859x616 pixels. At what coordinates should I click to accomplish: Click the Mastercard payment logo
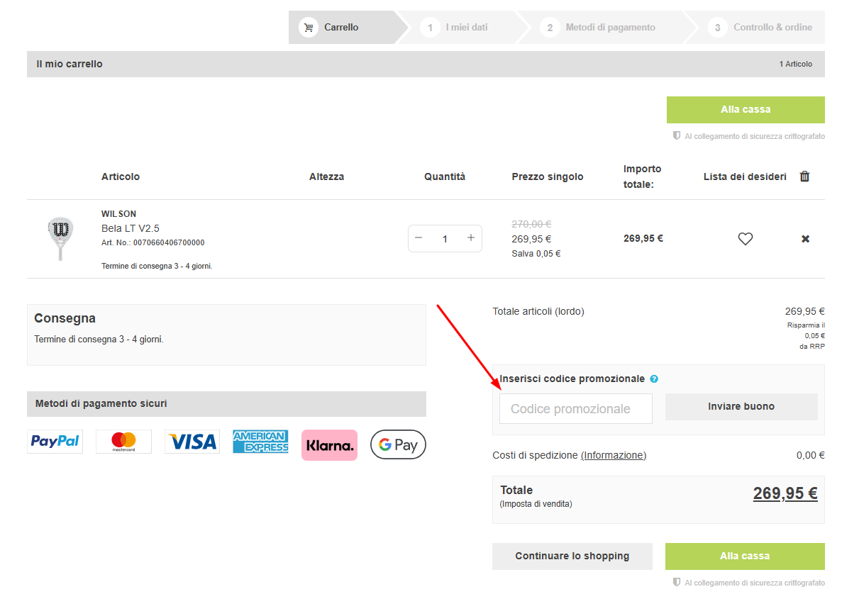click(123, 442)
